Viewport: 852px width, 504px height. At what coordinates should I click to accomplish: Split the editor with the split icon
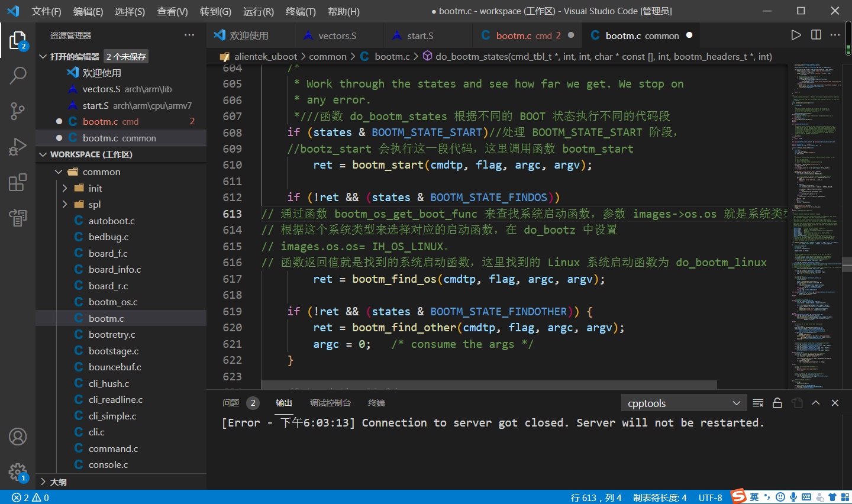tap(816, 35)
